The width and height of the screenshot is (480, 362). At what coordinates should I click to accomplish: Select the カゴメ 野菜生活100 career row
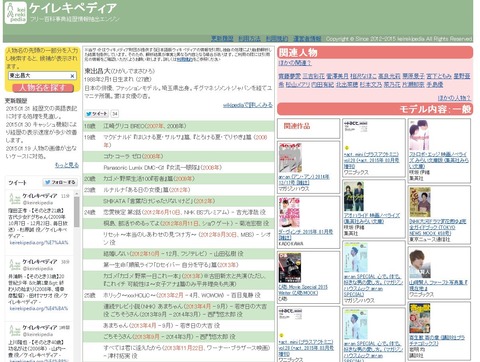coord(178,179)
